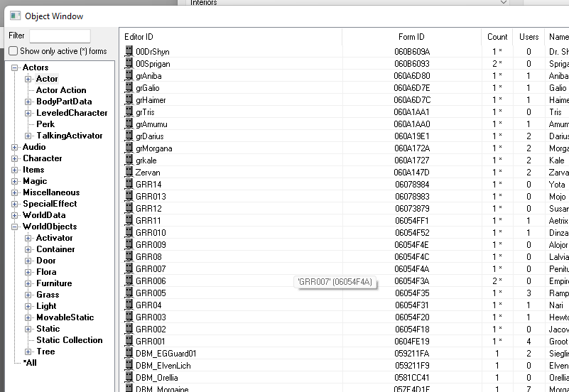This screenshot has height=392, width=569.
Task: Click the actor icon beside GRR010
Action: pos(129,232)
